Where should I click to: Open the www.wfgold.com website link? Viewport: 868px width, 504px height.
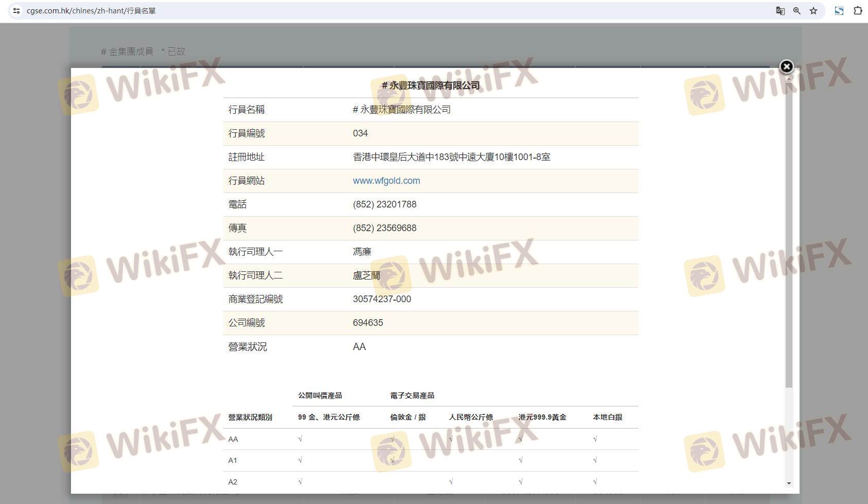coord(386,181)
